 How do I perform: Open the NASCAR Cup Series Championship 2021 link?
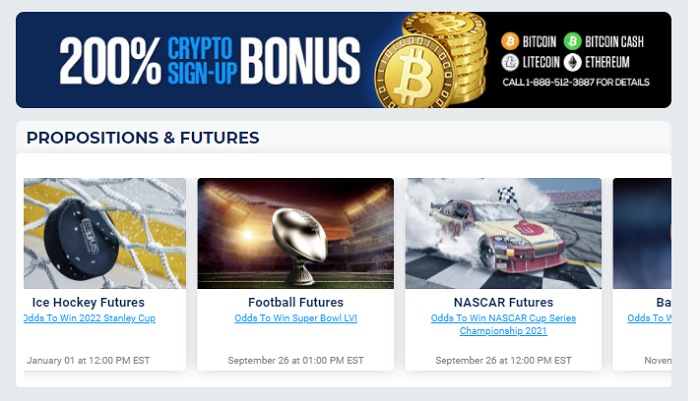[503, 324]
